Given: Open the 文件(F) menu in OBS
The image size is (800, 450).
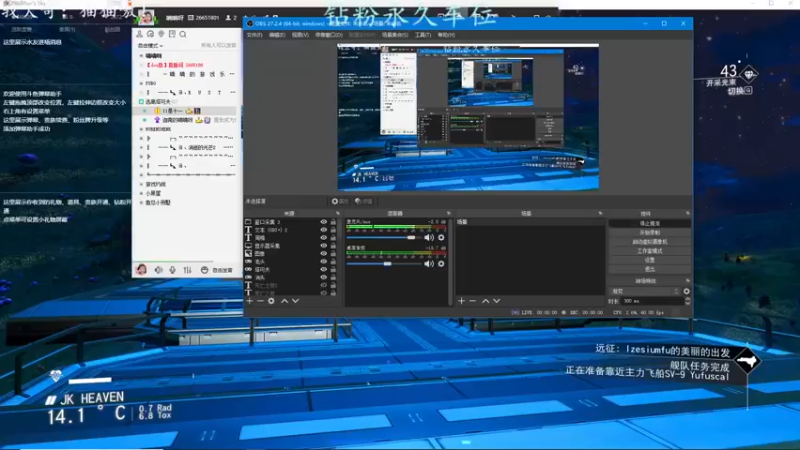Looking at the screenshot, I should (x=254, y=35).
